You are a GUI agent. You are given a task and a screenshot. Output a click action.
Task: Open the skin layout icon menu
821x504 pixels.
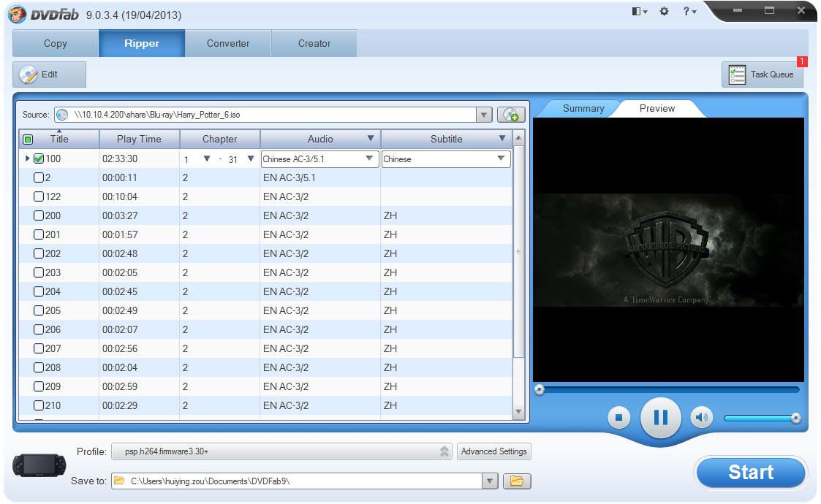639,11
